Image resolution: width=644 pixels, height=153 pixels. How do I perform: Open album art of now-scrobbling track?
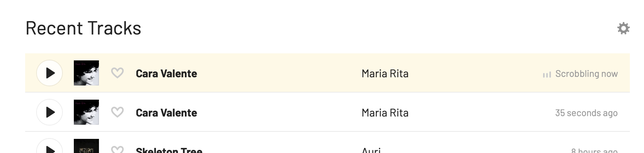[86, 73]
